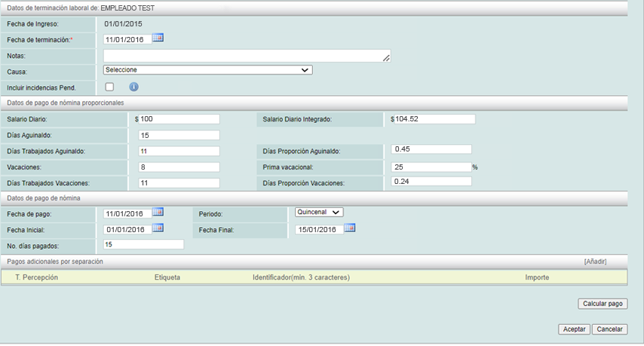Screen dimensions: 644x346
Task: Open calendar picker for Fecha Inicial
Action: 158,228
